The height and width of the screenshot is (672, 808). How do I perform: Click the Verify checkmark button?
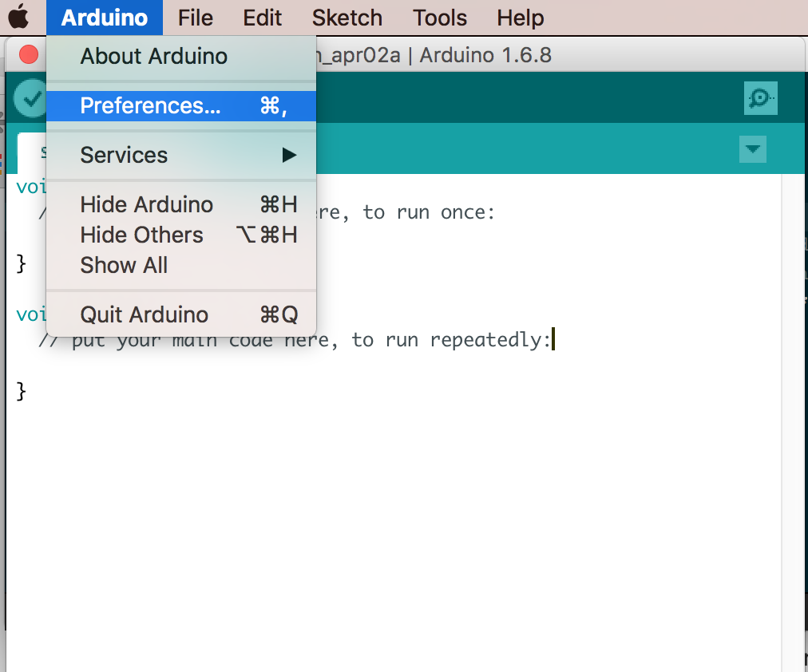(x=31, y=99)
